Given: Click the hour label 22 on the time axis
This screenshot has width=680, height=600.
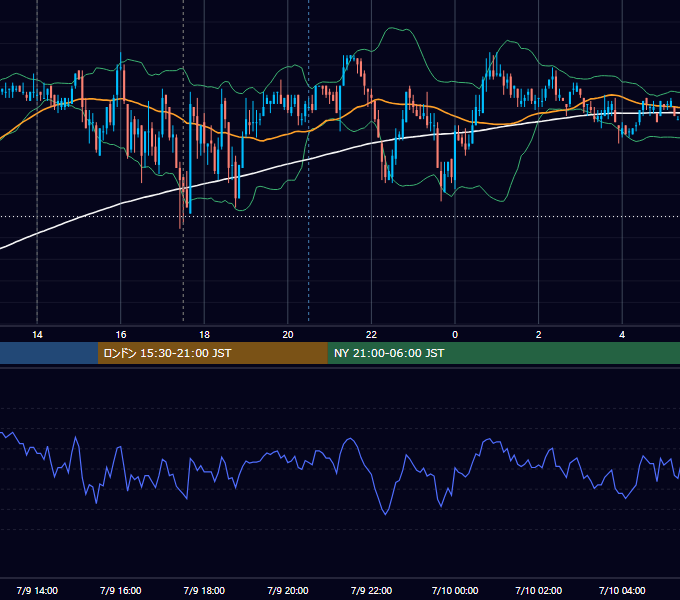Looking at the screenshot, I should tap(371, 335).
